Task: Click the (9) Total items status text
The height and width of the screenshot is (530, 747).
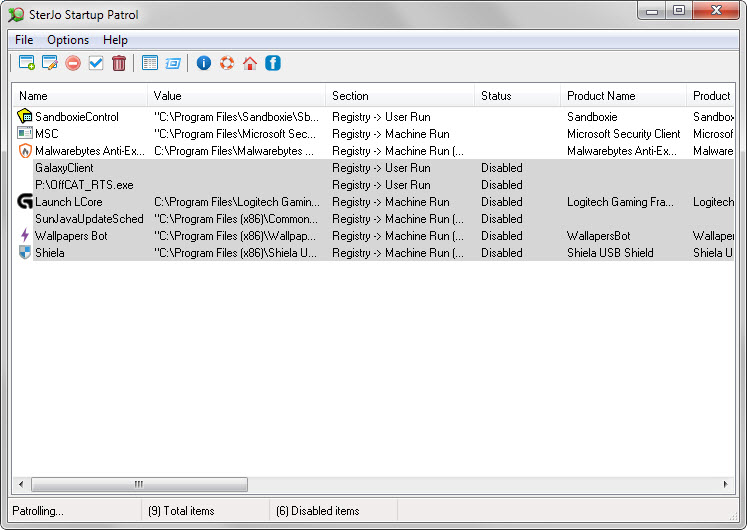Action: [181, 511]
